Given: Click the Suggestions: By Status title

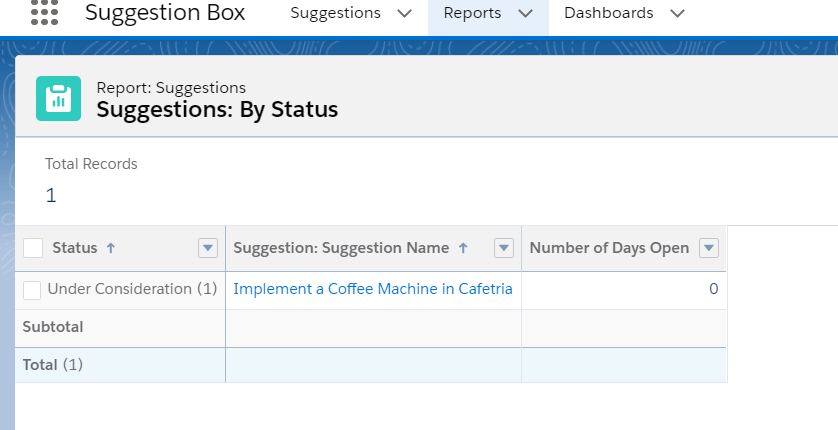Looking at the screenshot, I should [x=218, y=110].
